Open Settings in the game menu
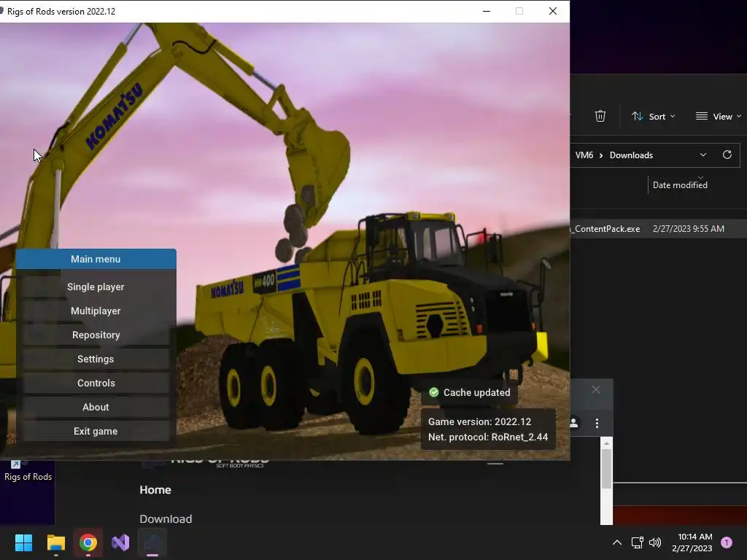Screen dimensions: 747x560 (x=96, y=359)
